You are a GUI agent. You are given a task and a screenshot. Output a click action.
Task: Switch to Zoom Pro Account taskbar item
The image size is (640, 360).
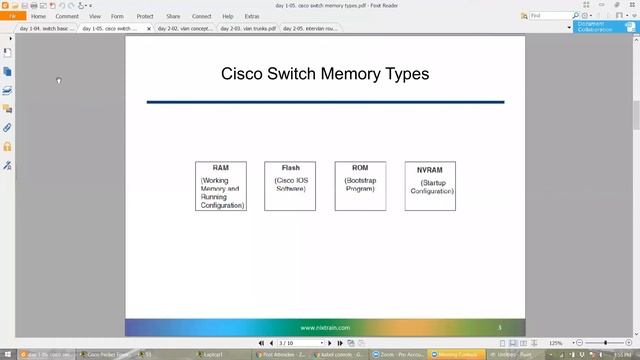(398, 355)
